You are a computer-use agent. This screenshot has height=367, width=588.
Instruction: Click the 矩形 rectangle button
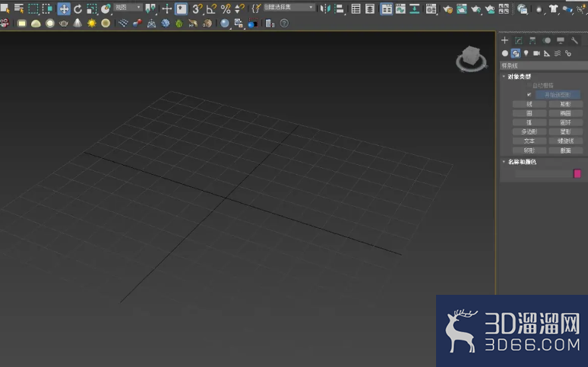(565, 104)
